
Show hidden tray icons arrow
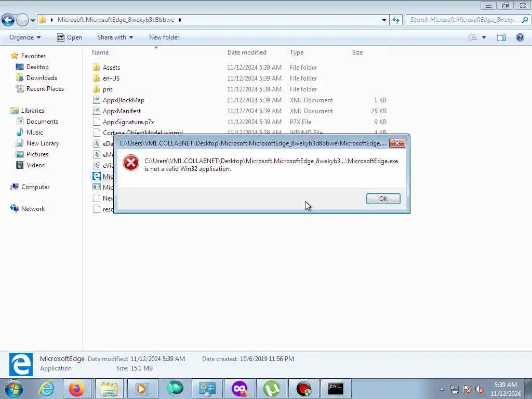pyautogui.click(x=442, y=390)
